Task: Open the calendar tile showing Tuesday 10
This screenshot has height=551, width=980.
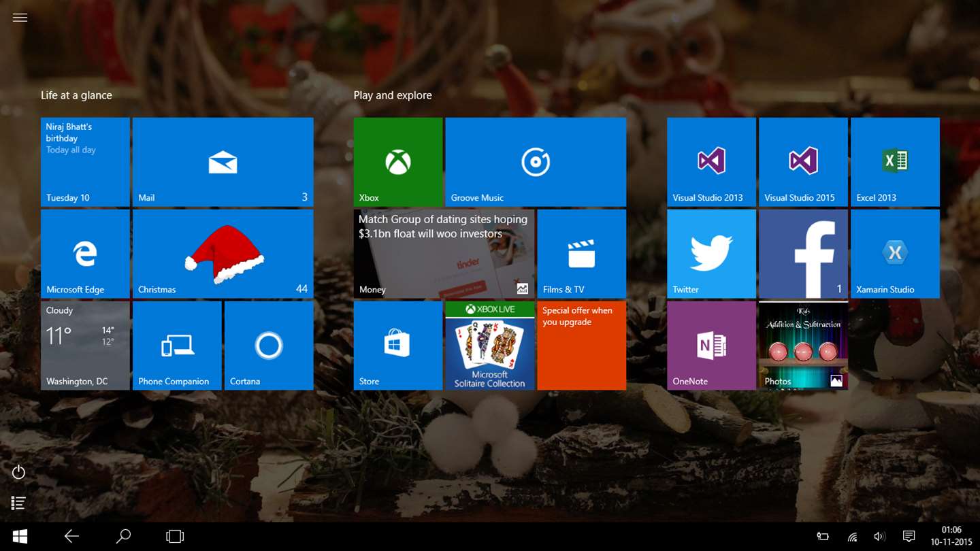Action: pyautogui.click(x=85, y=162)
